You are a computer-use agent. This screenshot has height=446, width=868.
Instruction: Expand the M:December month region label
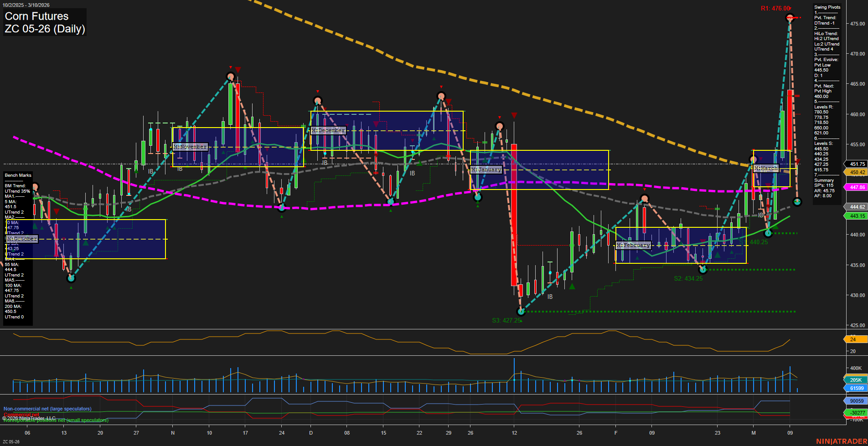(x=329, y=130)
